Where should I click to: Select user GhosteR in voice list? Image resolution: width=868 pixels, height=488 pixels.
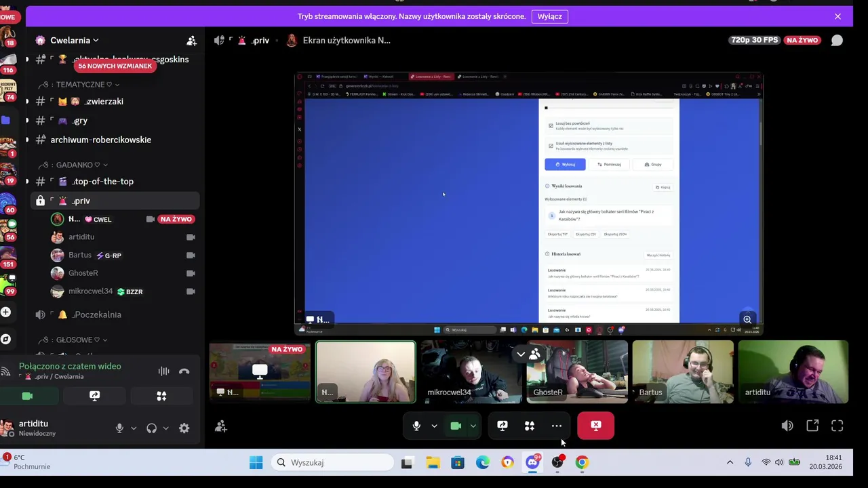click(x=123, y=273)
